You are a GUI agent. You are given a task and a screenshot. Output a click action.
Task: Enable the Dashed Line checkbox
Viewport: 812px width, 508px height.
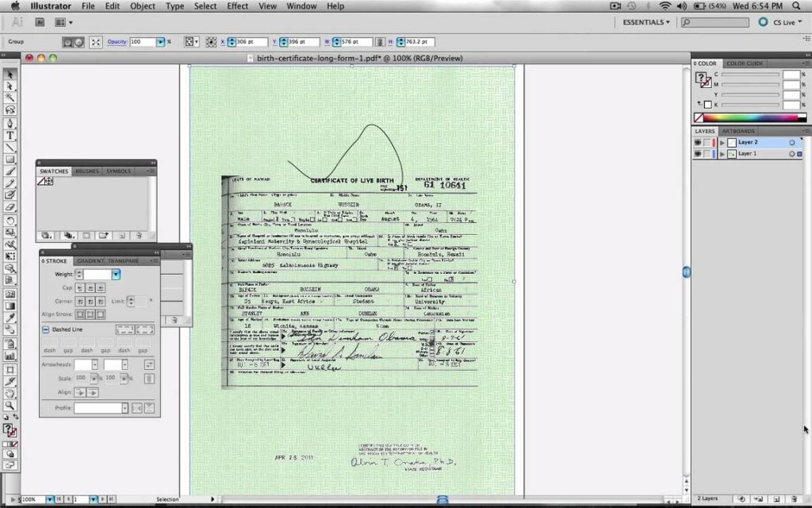[x=46, y=329]
